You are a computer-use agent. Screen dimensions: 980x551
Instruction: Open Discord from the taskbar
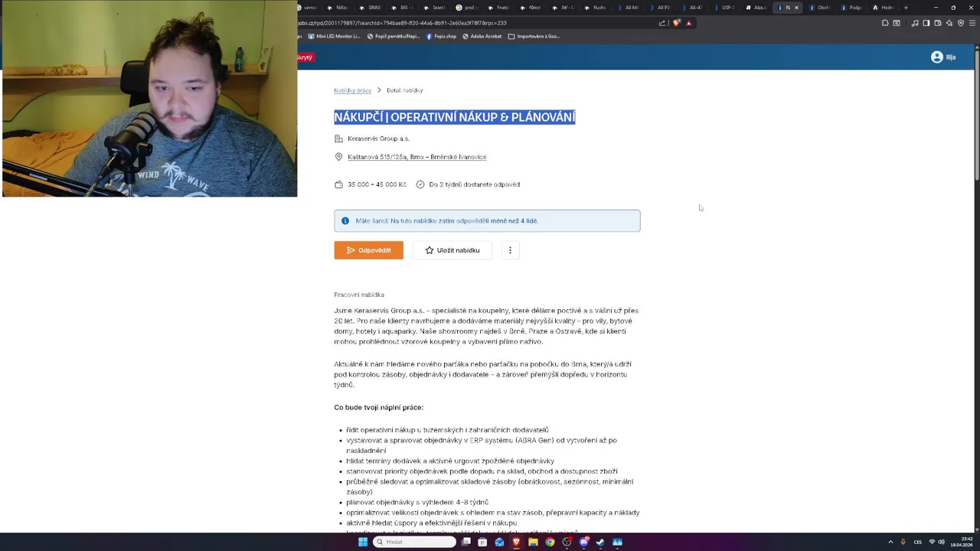583,542
